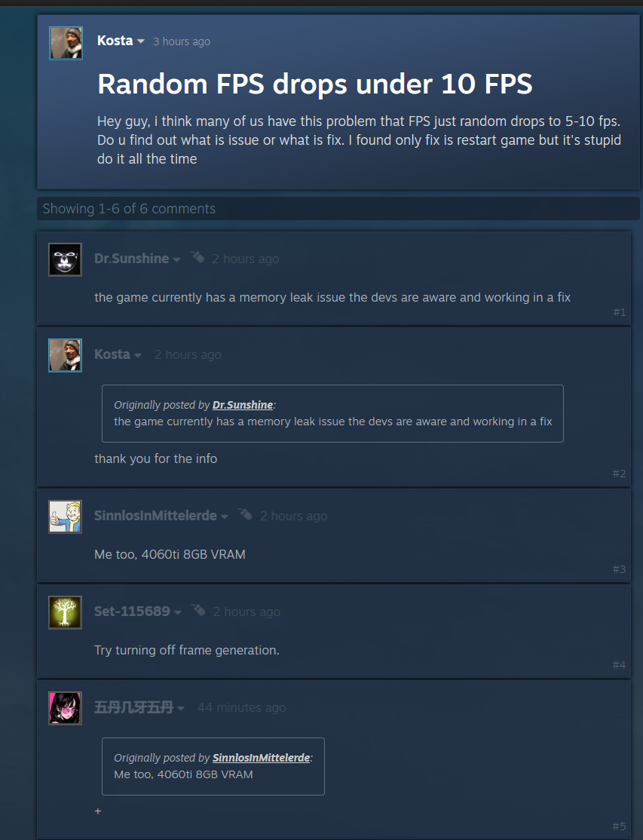Expand dropdown arrow beside Kosta in post header
Image resolution: width=643 pixels, height=840 pixels.
141,41
